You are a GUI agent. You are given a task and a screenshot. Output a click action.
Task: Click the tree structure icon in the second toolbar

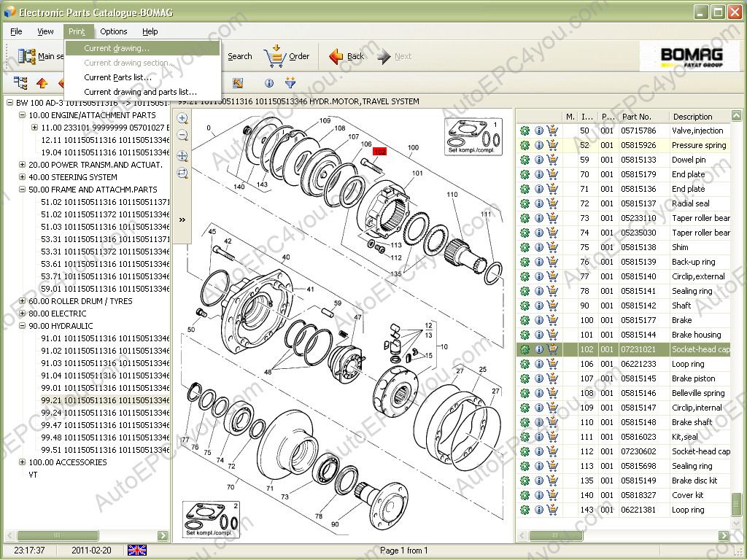[x=20, y=83]
